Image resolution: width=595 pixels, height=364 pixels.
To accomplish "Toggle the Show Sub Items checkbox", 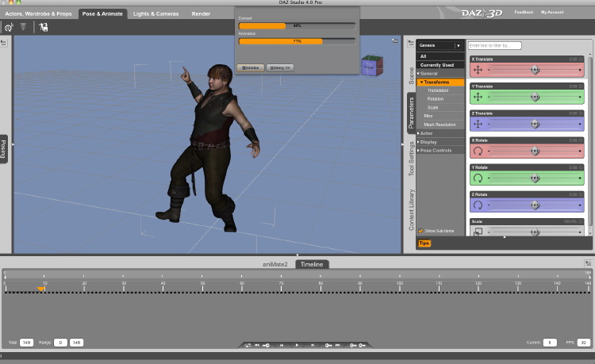I will [420, 231].
